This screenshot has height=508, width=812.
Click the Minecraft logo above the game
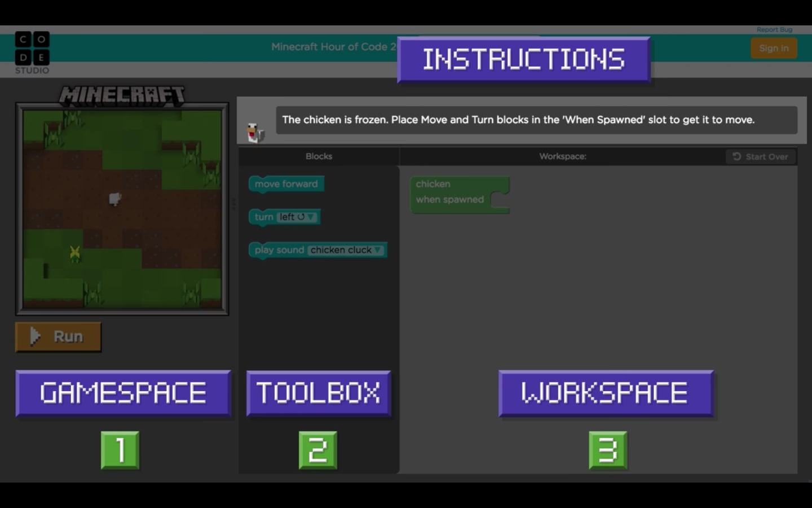click(x=122, y=95)
